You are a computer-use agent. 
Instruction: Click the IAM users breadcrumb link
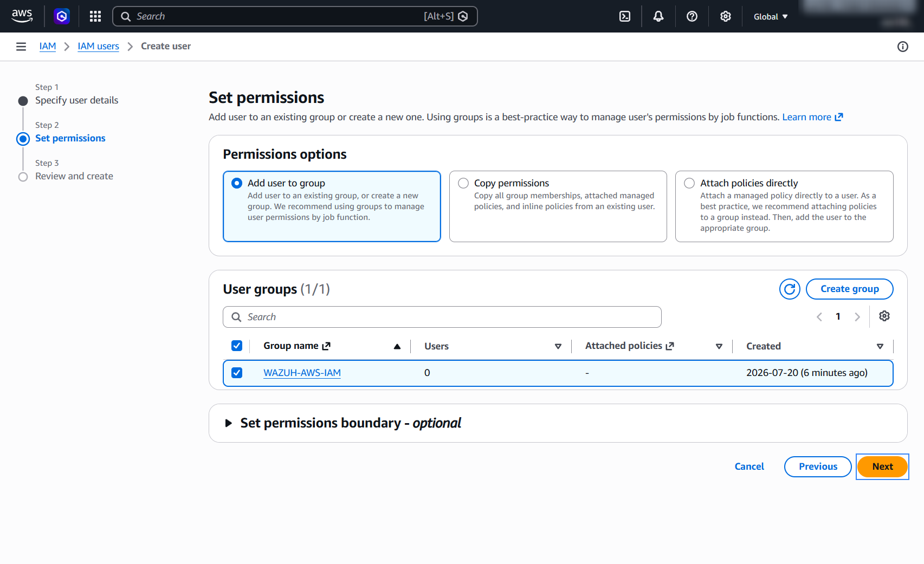pos(98,47)
